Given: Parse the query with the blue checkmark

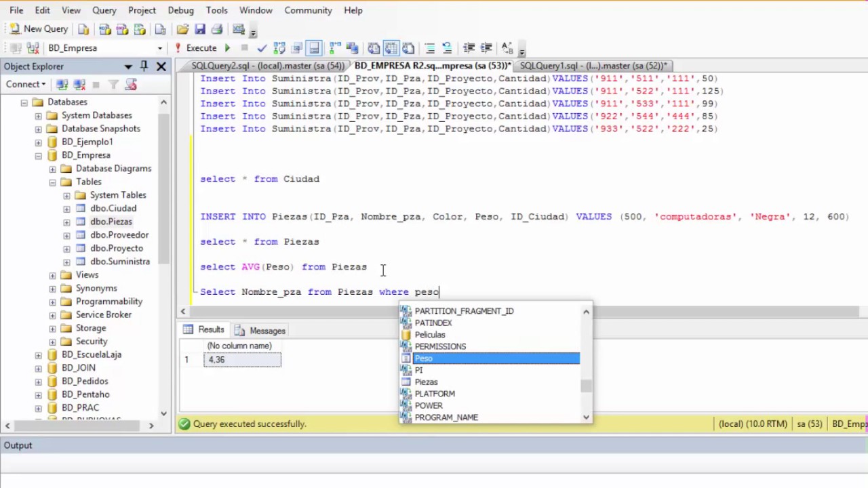Looking at the screenshot, I should click(262, 48).
